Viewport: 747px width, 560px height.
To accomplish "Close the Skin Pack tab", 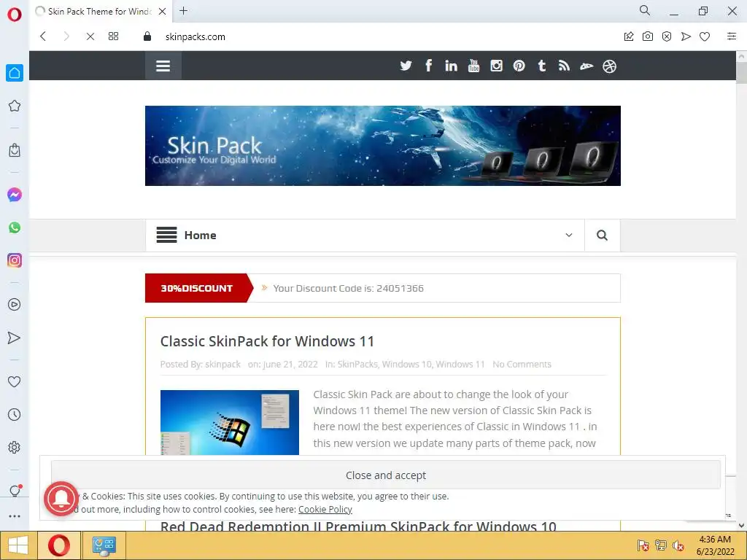I will click(162, 12).
